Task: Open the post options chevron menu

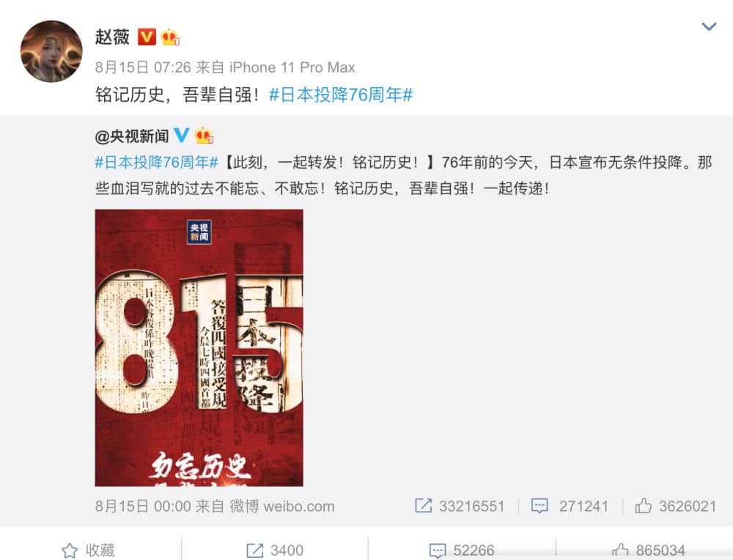Action: point(709,26)
